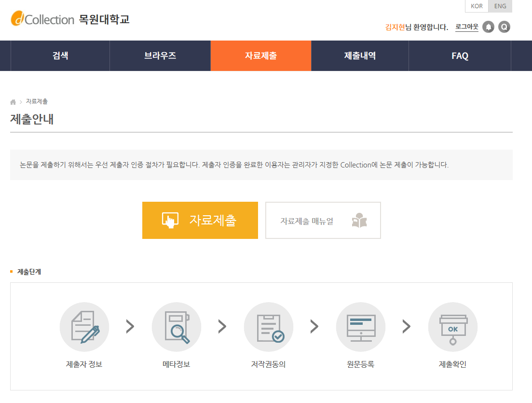Viewport: 532px width, 403px height.
Task: Click the 제출자 정보 pencil document icon
Action: tap(84, 327)
